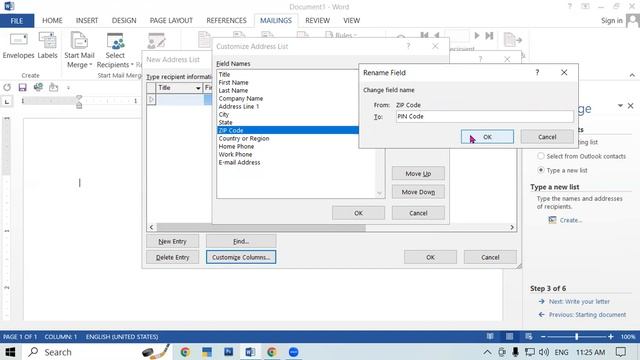Open the FILE tab
This screenshot has width=640, height=360.
click(x=17, y=20)
